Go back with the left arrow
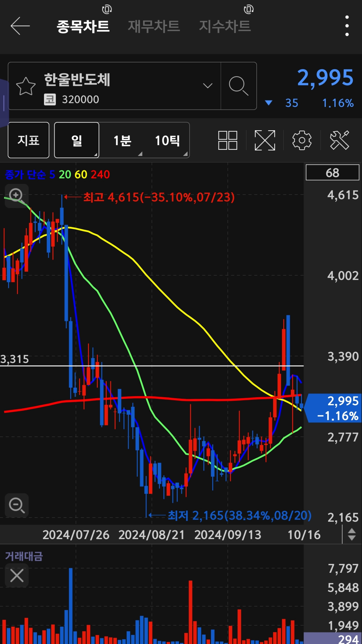 coord(20,26)
